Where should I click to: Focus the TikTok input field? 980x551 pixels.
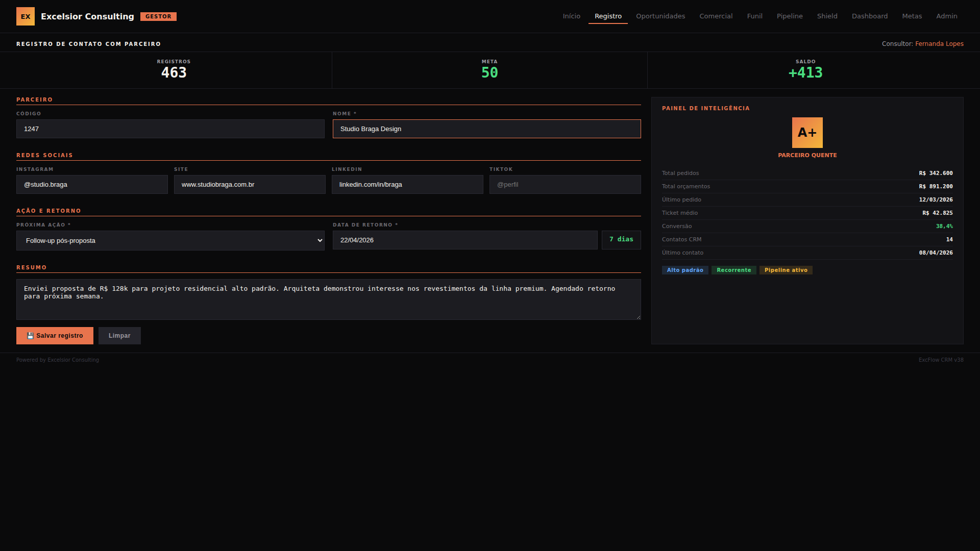click(565, 185)
